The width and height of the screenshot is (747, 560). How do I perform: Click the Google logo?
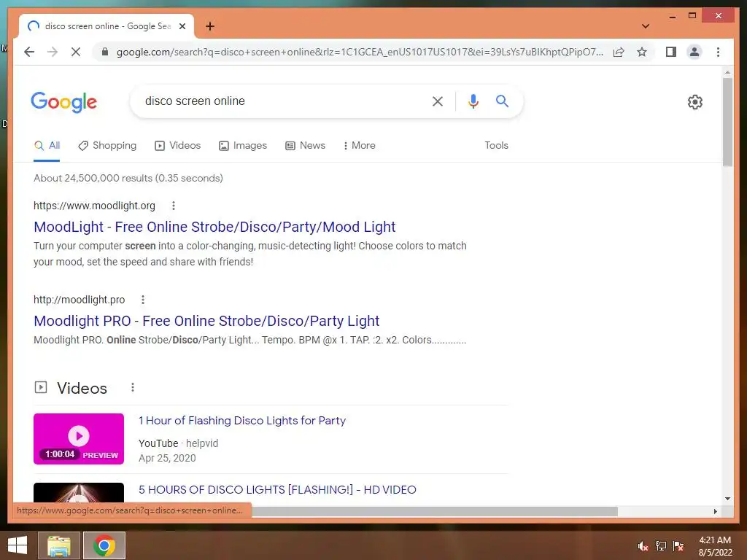[x=64, y=102]
